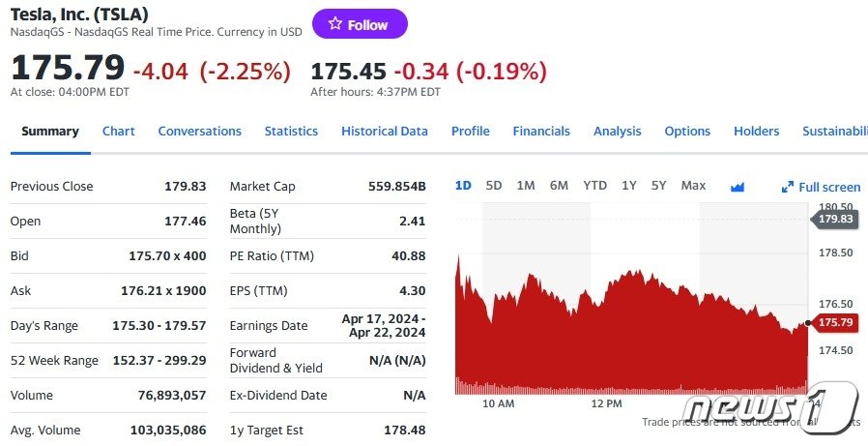The image size is (868, 446).
Task: Open the Financials tab
Action: (x=541, y=132)
